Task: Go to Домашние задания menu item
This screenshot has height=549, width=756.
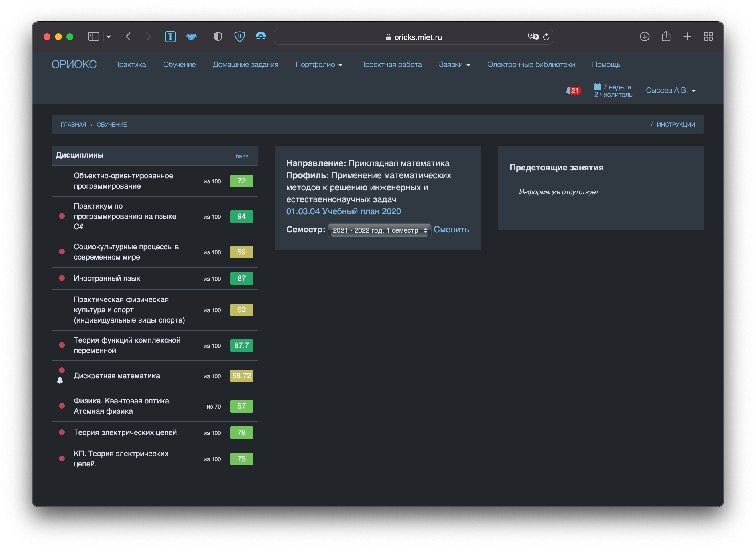Action: point(245,65)
